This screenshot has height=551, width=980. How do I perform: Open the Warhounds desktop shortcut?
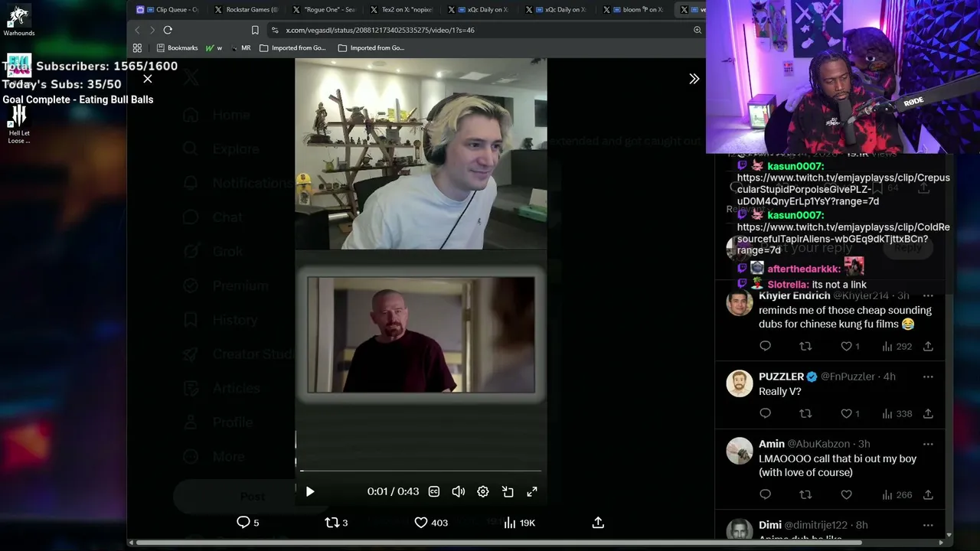click(x=18, y=21)
